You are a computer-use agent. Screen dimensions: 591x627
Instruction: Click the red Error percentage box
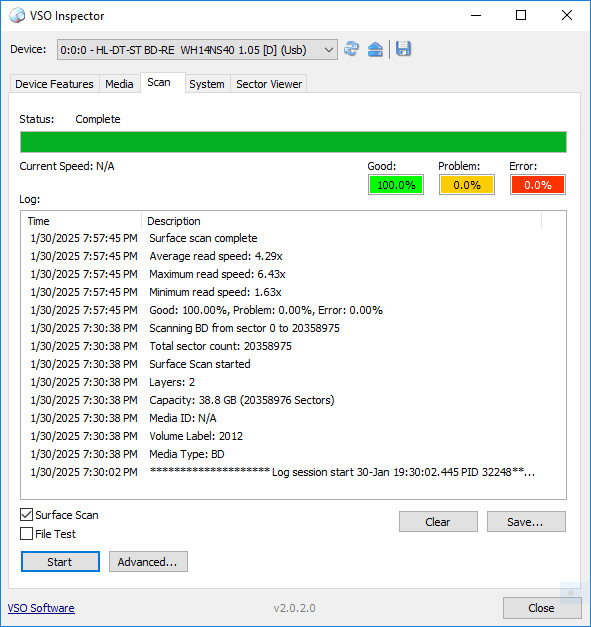tap(538, 185)
